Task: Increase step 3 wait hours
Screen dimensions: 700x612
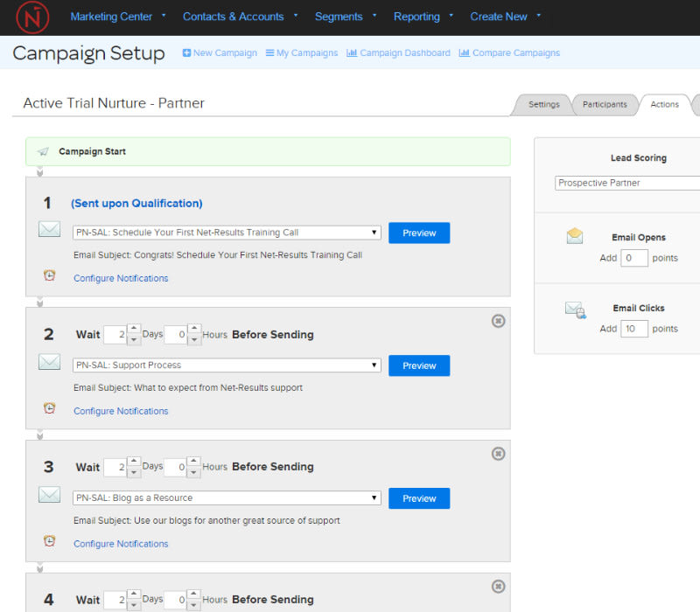Action: point(193,462)
